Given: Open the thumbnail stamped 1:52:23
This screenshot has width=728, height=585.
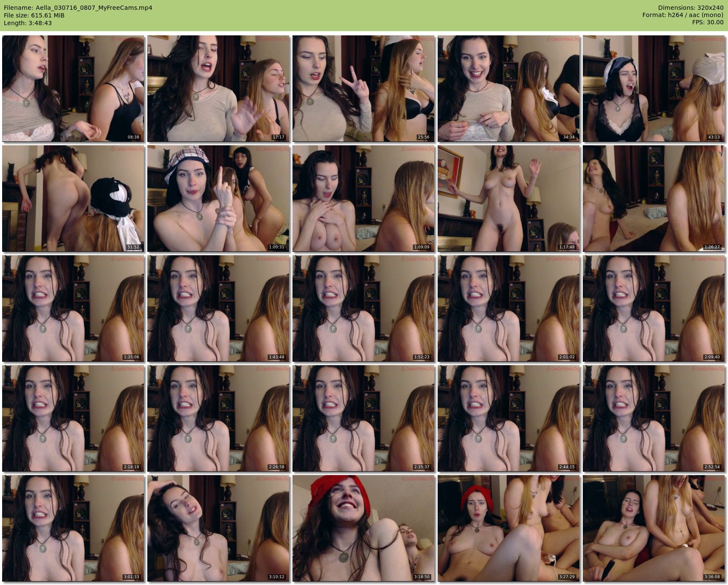Looking at the screenshot, I should click(364, 308).
